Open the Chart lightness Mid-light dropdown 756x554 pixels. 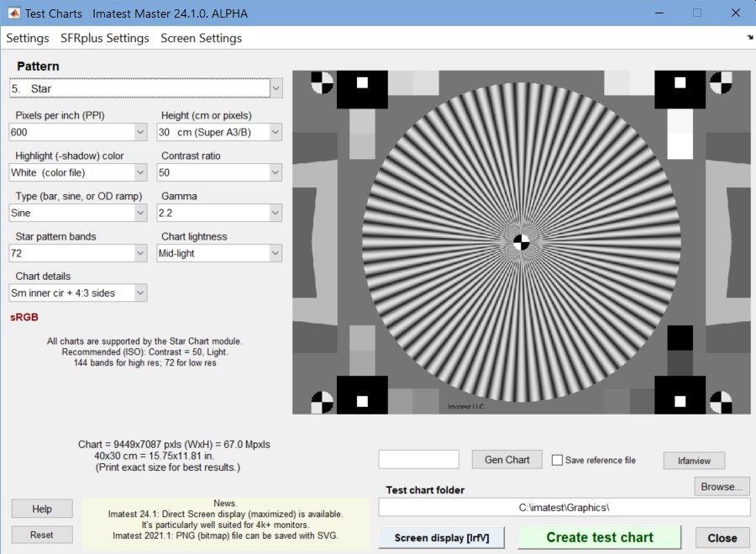coord(219,253)
